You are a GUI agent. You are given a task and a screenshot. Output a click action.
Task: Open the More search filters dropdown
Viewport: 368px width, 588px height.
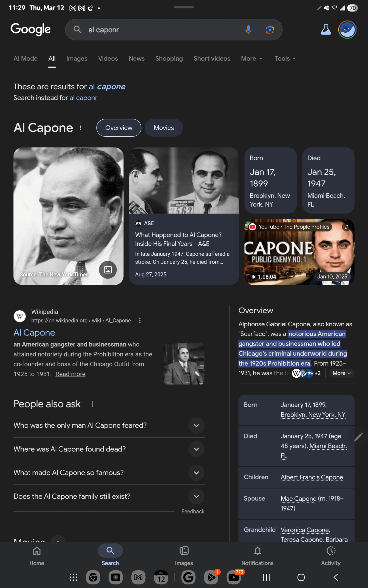[251, 59]
